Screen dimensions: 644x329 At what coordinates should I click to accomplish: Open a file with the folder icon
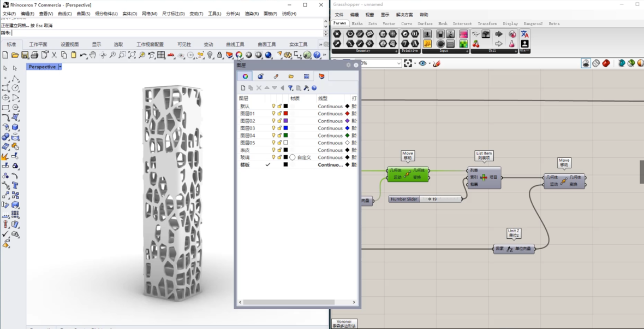coord(15,55)
